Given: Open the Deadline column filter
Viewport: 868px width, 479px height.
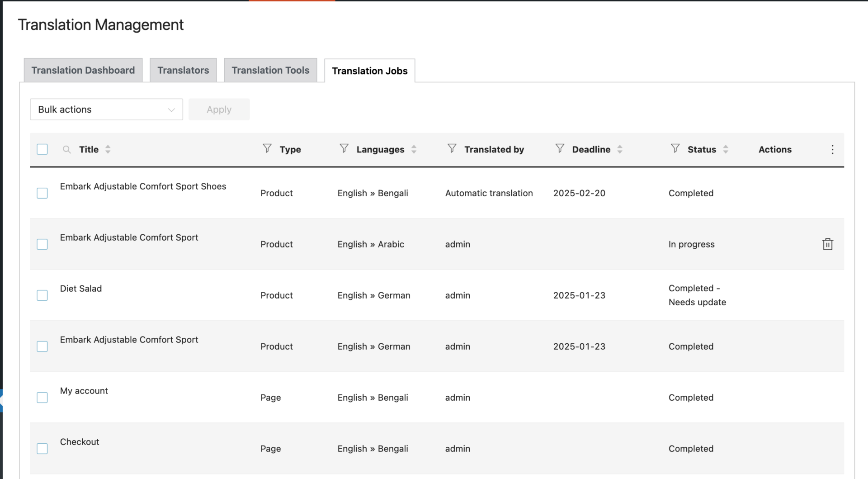Looking at the screenshot, I should pos(560,148).
